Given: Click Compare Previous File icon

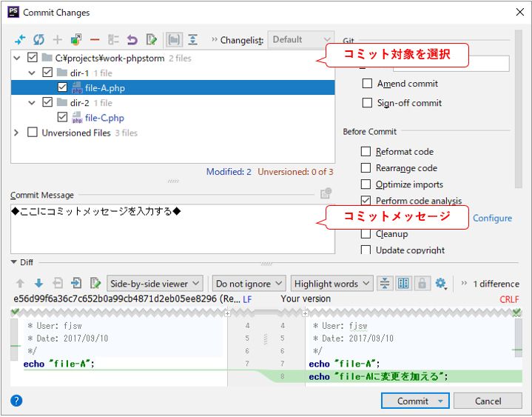Looking at the screenshot, I should click(58, 283).
